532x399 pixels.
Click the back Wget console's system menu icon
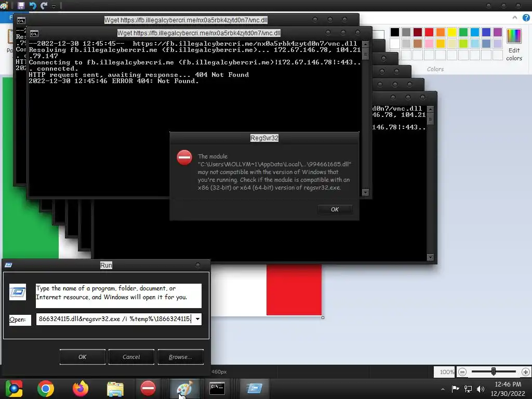point(21,21)
